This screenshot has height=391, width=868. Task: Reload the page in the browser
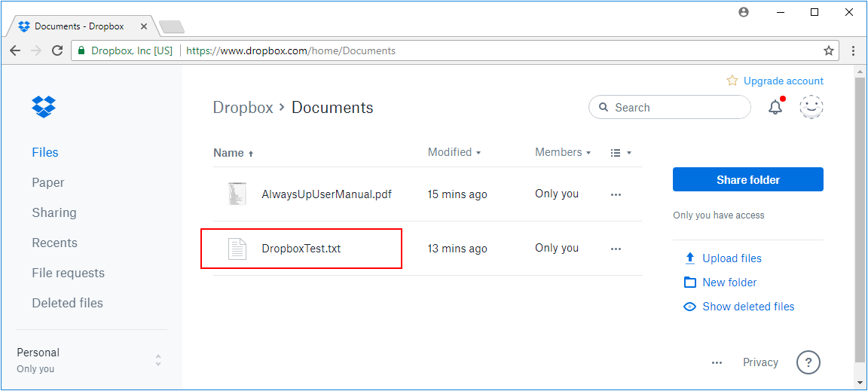pyautogui.click(x=57, y=51)
